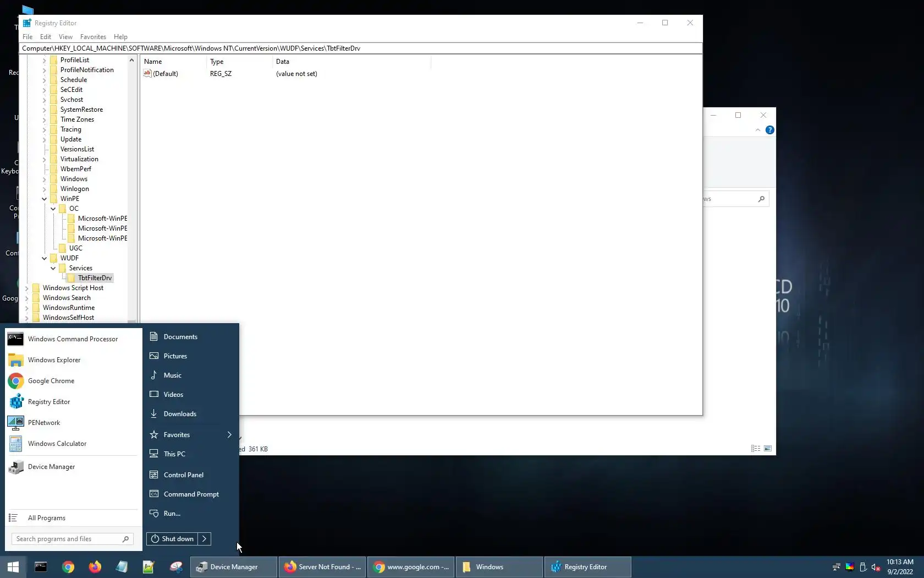The height and width of the screenshot is (578, 924).
Task: Click the muted volume icon in system tray
Action: pos(876,567)
